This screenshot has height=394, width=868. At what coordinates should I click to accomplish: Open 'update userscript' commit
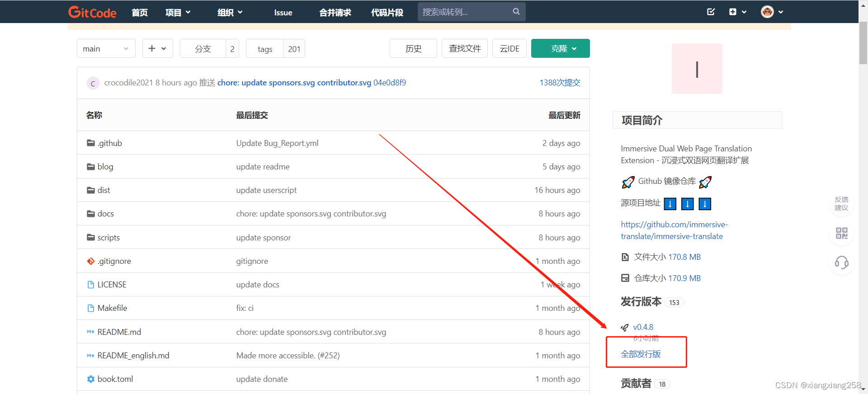point(266,190)
